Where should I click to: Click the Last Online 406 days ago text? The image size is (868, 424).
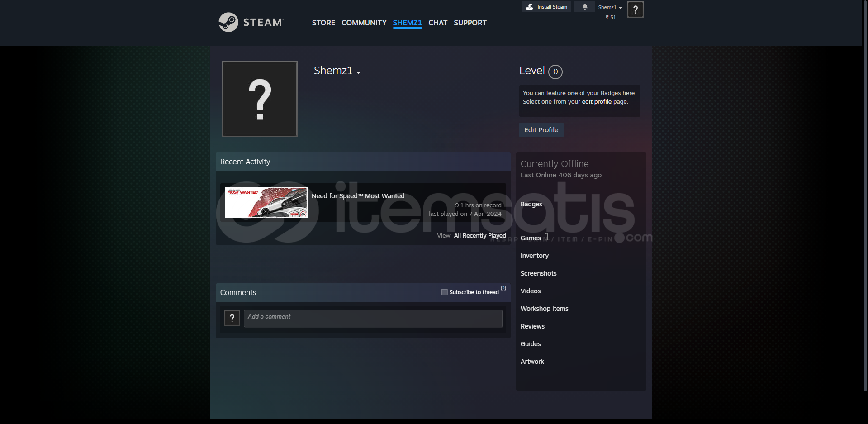click(561, 175)
